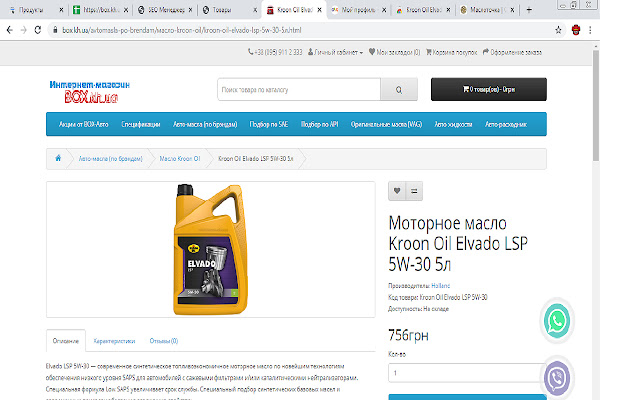Open a new browser tab with plus

pos(529,10)
